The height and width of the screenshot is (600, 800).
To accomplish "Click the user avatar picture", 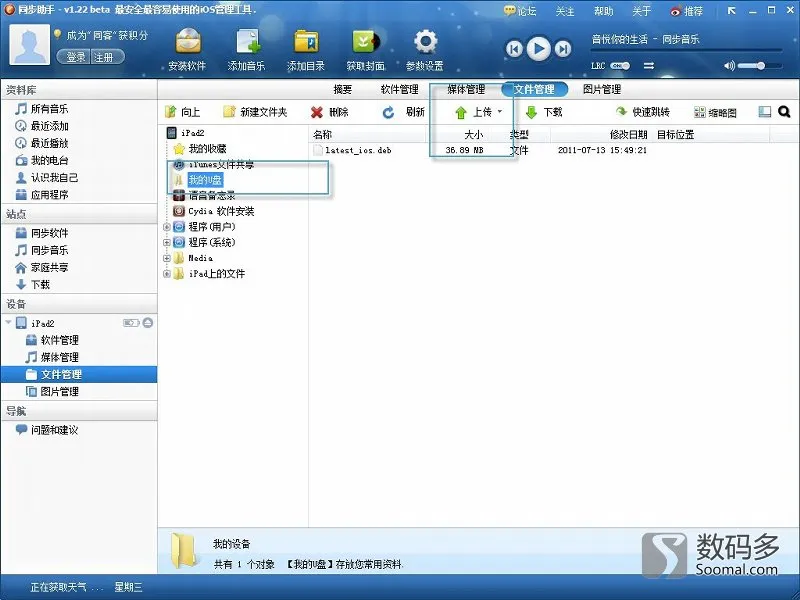I will click(30, 44).
